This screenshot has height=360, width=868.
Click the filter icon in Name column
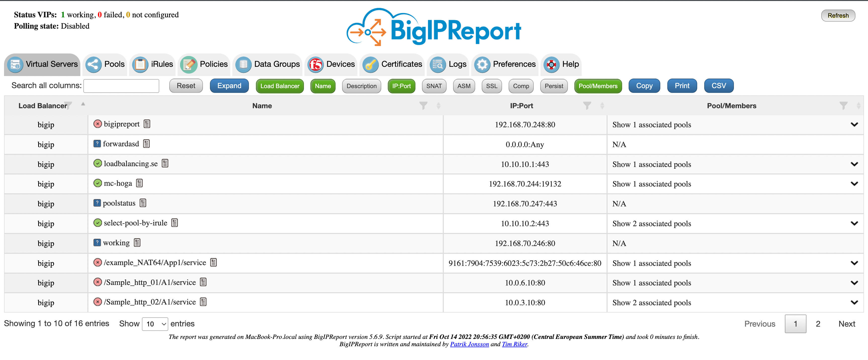pyautogui.click(x=423, y=106)
